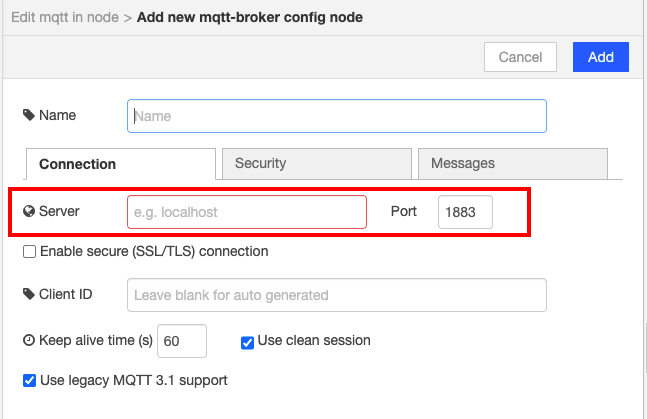Click the globe icon beside Server
This screenshot has height=419, width=647.
28,211
